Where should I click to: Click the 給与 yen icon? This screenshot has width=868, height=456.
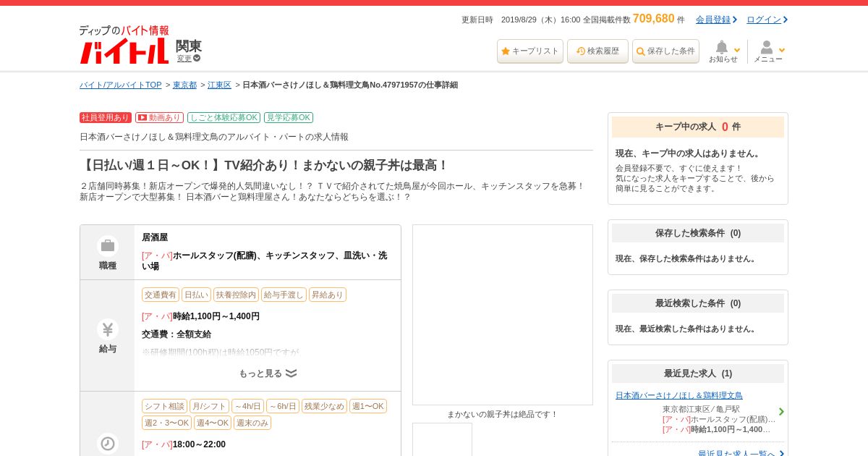pos(108,329)
